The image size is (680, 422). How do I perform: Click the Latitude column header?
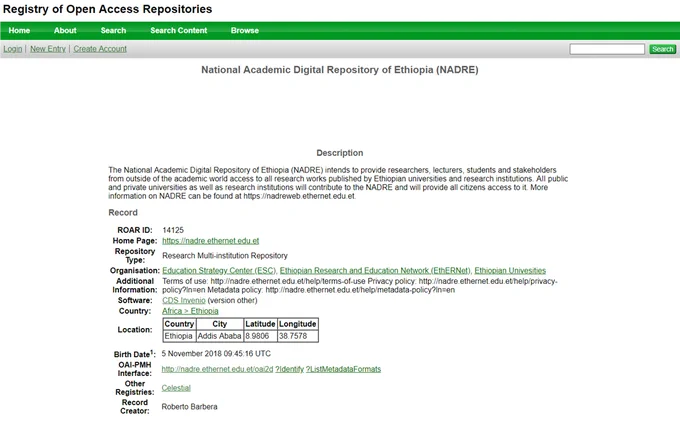pos(260,324)
